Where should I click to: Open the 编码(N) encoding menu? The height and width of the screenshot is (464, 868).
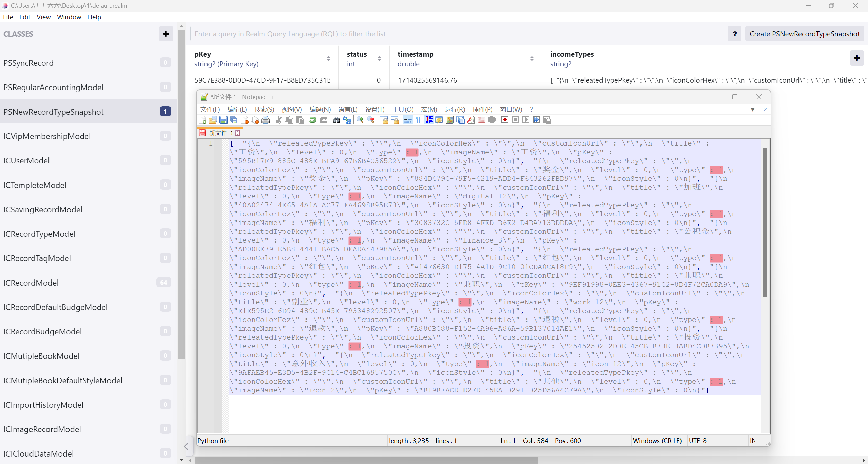(x=320, y=109)
